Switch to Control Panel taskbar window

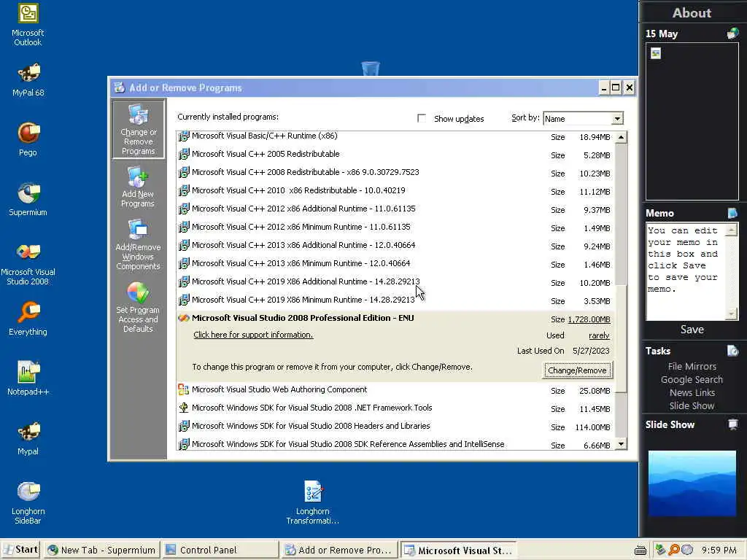(x=219, y=550)
